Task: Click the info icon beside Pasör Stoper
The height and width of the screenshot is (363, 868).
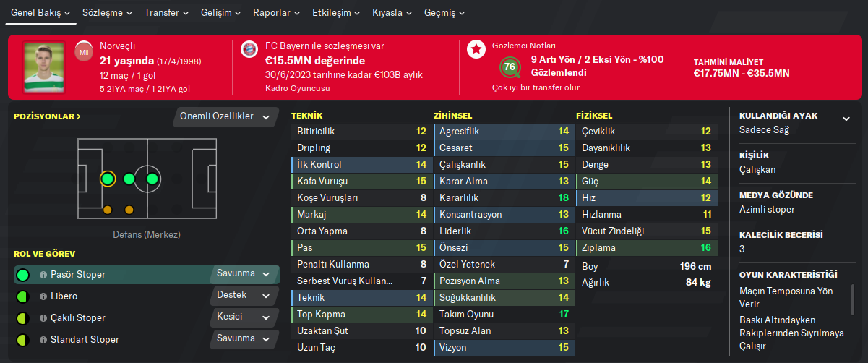Action: (43, 275)
